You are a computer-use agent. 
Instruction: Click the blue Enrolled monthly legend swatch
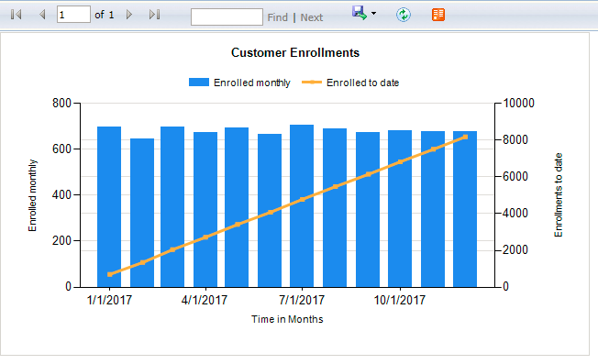pyautogui.click(x=199, y=83)
